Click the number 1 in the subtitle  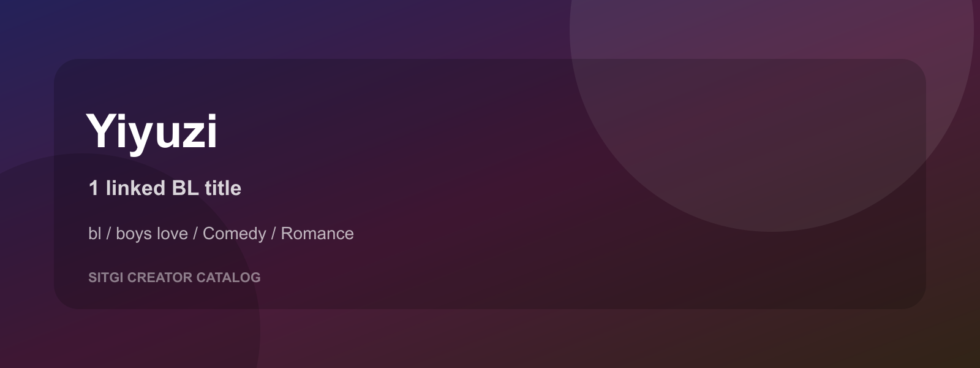(x=94, y=188)
